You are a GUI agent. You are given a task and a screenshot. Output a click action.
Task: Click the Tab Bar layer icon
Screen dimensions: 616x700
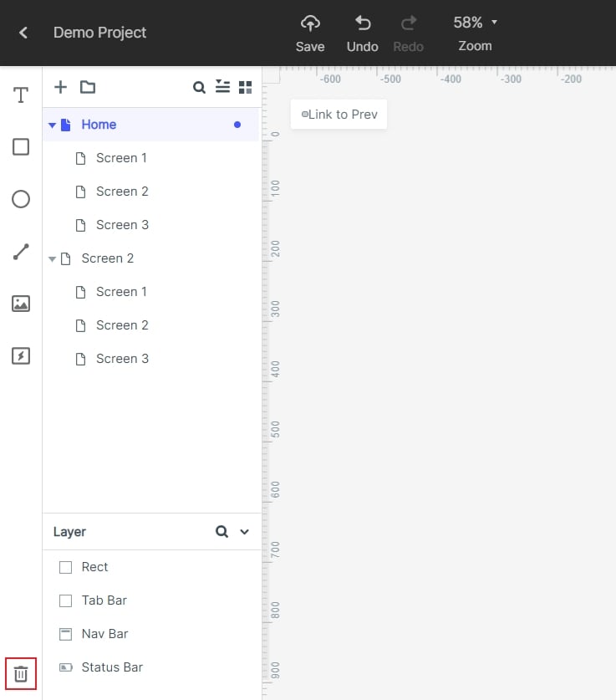click(65, 600)
